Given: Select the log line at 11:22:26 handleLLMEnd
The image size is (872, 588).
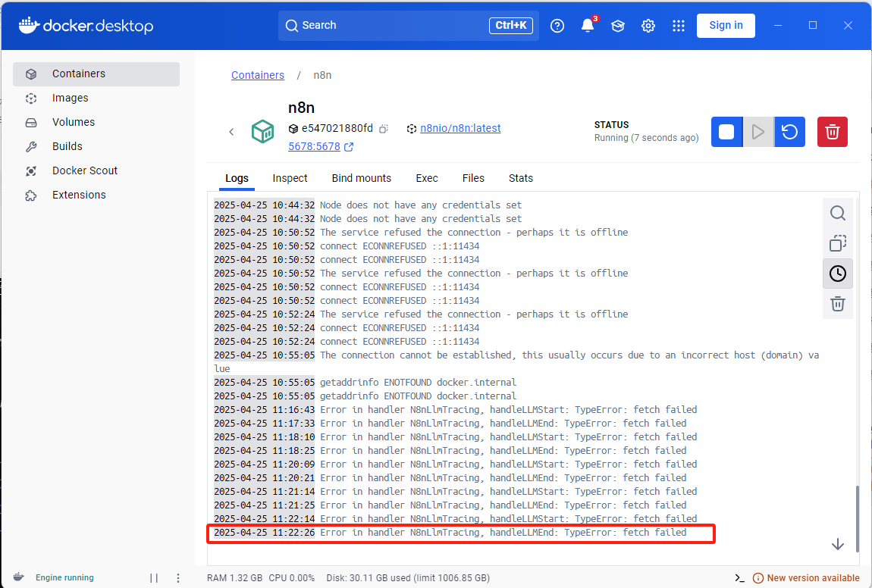Looking at the screenshot, I should coord(450,533).
